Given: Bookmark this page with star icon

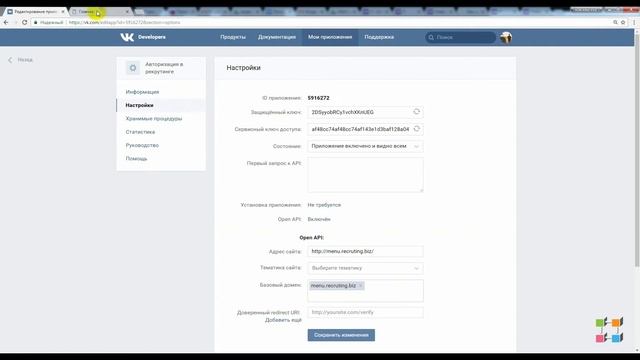Looking at the screenshot, I should 623,22.
